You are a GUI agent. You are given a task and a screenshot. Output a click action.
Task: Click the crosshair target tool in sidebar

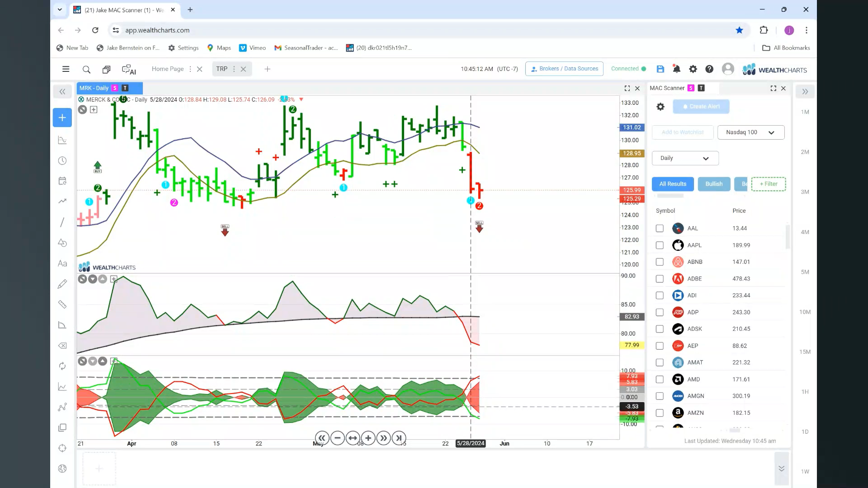tap(62, 448)
